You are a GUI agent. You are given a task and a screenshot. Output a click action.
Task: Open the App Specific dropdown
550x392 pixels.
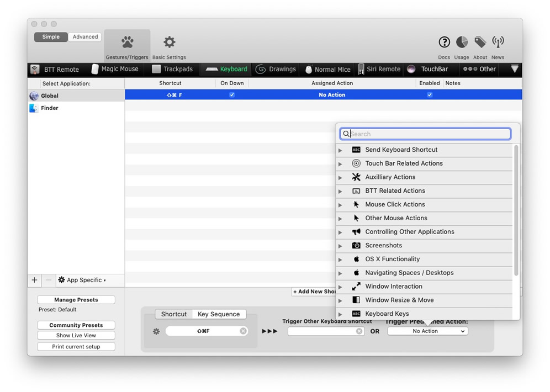tap(82, 280)
